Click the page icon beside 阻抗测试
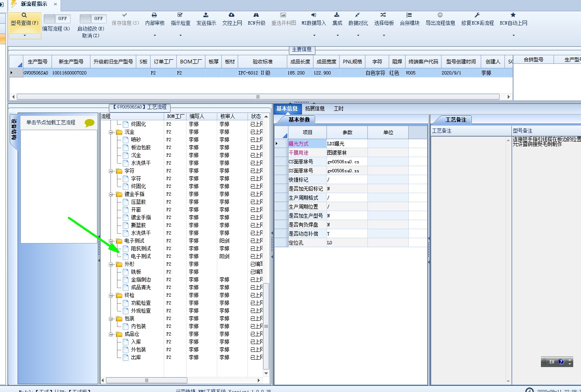Image resolution: width=581 pixels, height=392 pixels. tap(126, 249)
